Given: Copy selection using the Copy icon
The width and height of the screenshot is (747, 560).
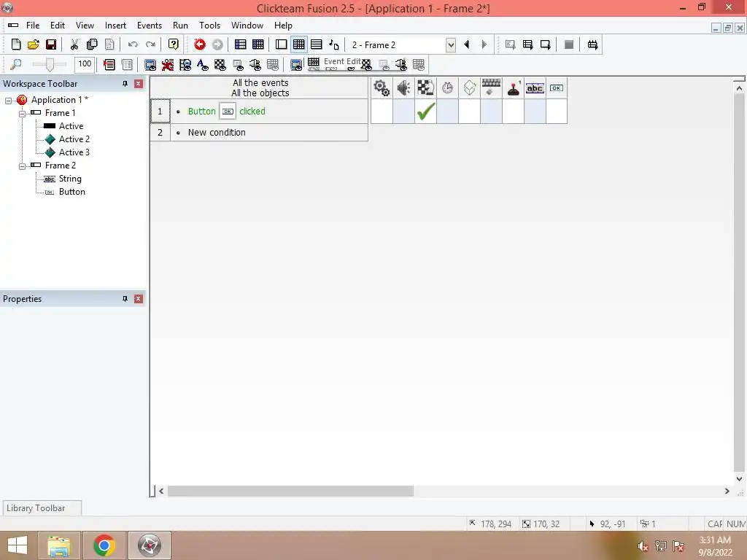Looking at the screenshot, I should click(x=92, y=44).
